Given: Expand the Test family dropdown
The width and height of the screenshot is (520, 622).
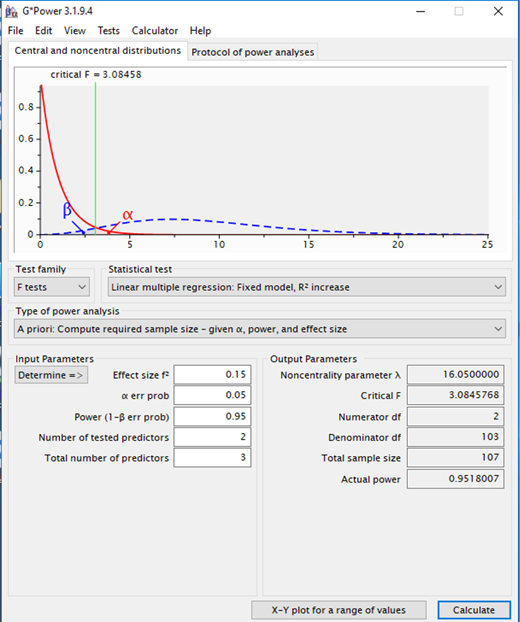Looking at the screenshot, I should pos(52,287).
